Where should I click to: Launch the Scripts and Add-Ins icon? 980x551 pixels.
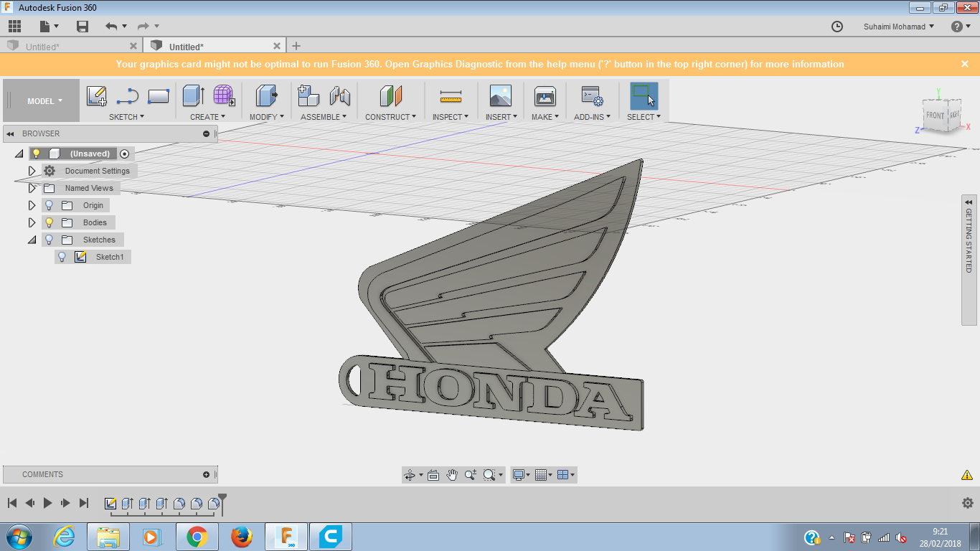[x=592, y=95]
